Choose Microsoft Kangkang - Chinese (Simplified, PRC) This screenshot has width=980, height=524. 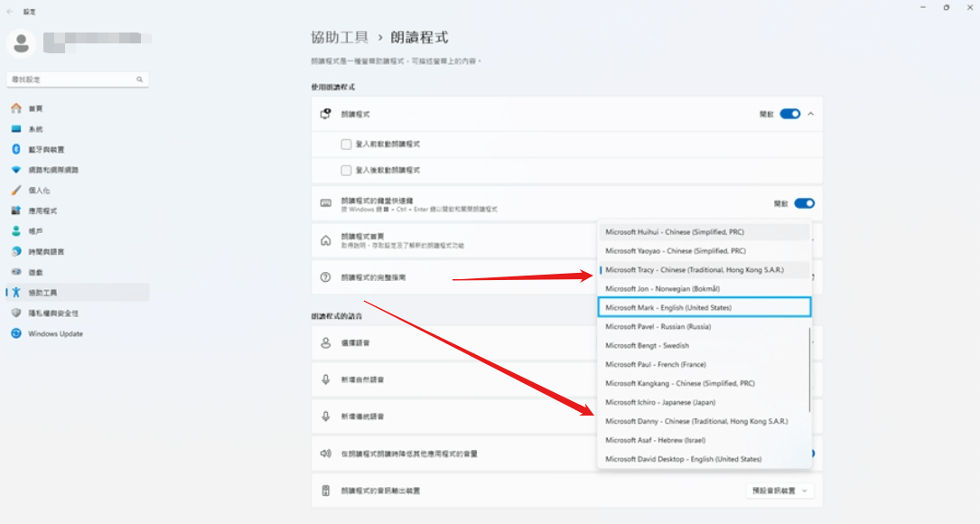pos(705,383)
